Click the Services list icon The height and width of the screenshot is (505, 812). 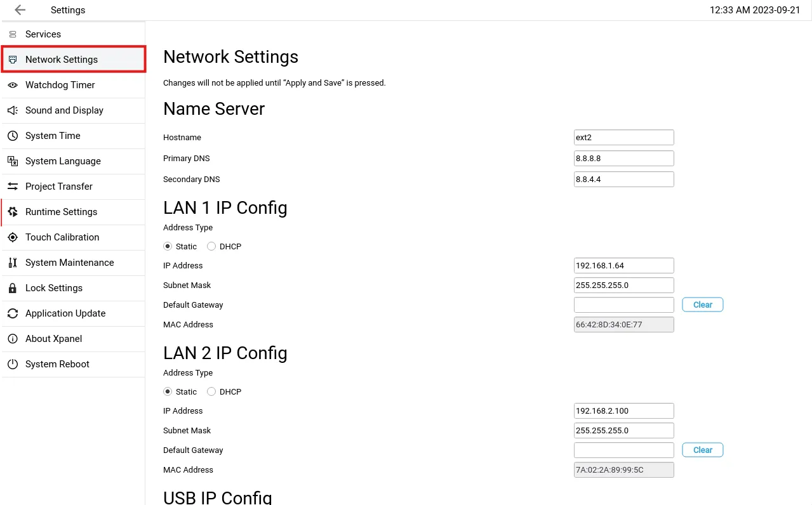(13, 34)
